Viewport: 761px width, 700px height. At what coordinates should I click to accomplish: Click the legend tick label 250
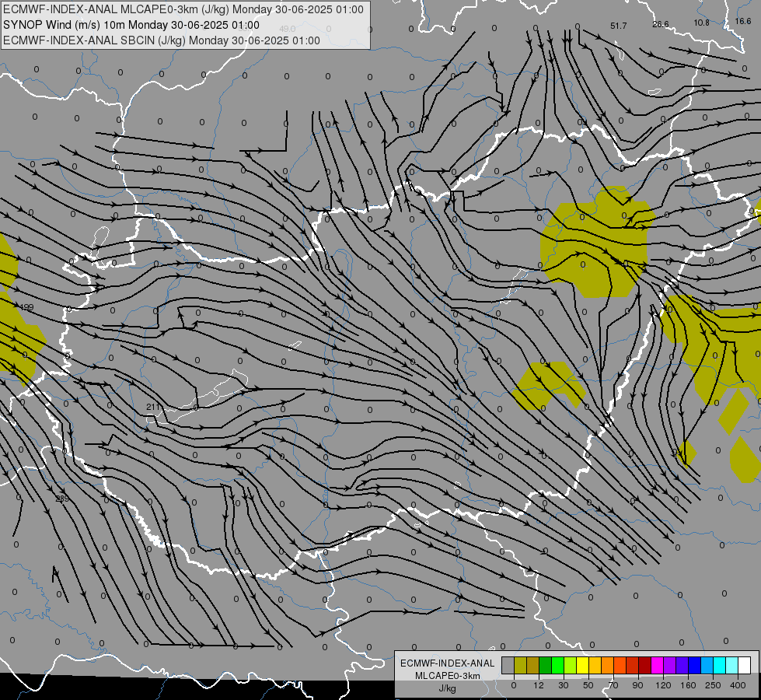[x=713, y=685]
